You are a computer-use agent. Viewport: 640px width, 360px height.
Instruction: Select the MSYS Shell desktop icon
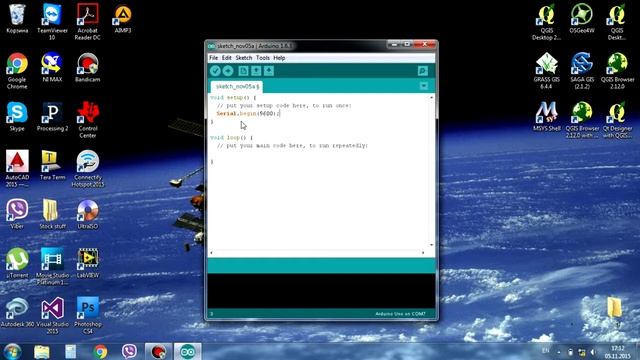tap(546, 117)
